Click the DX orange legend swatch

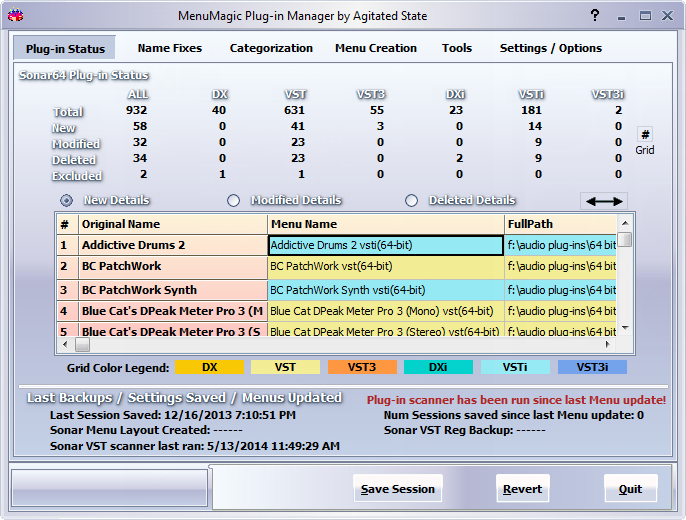[210, 367]
